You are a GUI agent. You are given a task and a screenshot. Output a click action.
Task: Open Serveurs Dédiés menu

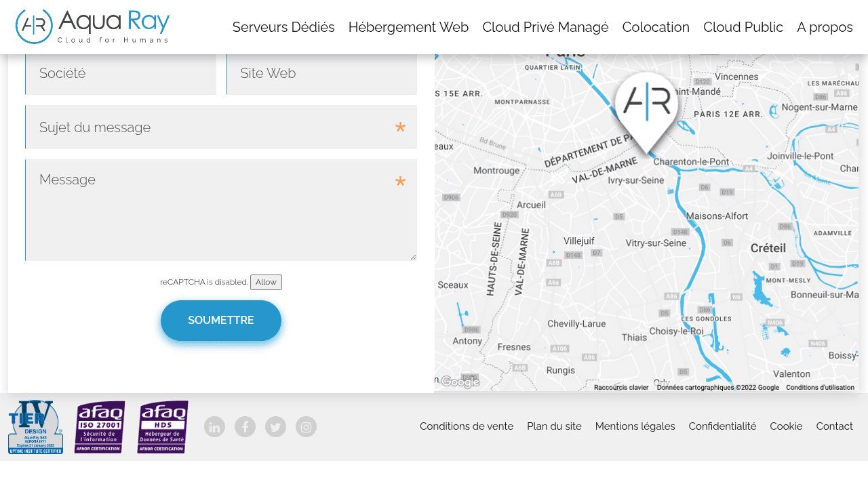click(x=283, y=27)
